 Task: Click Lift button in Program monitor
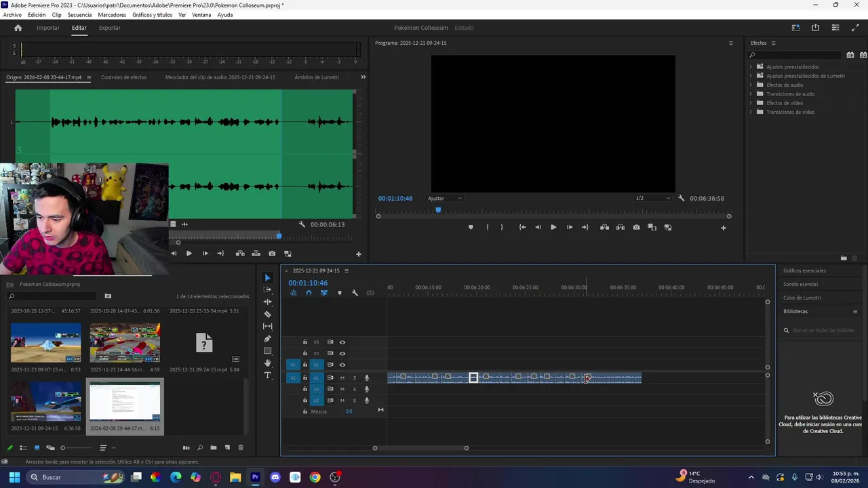(604, 227)
